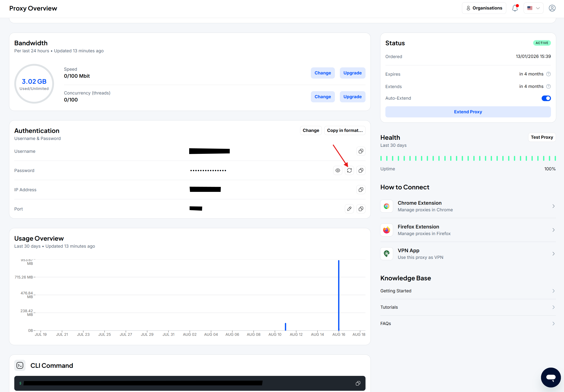Image resolution: width=564 pixels, height=392 pixels.
Task: Click the Proxy Overview page title
Action: click(x=33, y=8)
